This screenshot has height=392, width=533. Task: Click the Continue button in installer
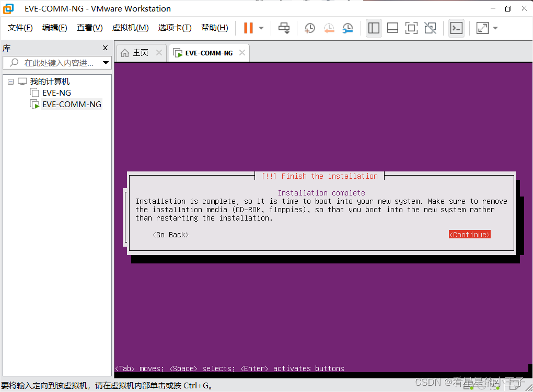point(469,235)
